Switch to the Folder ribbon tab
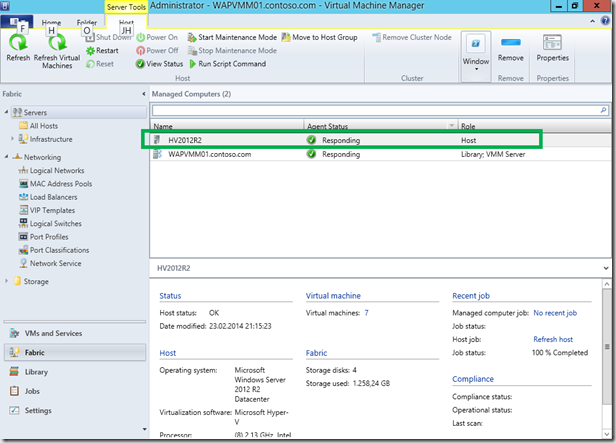This screenshot has height=443, width=616. coord(86,22)
